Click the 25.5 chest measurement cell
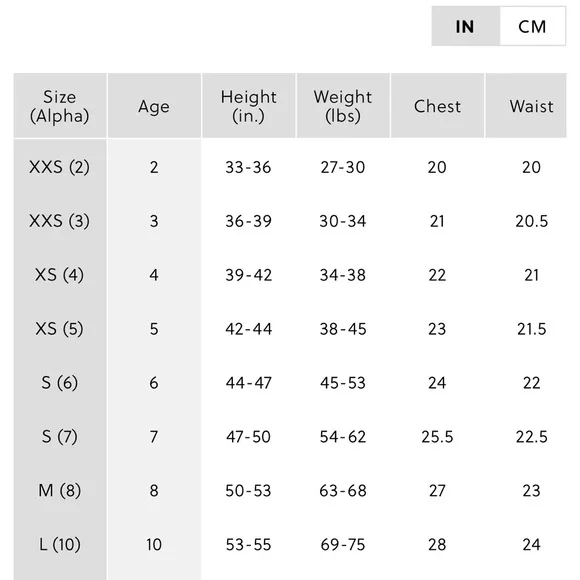The height and width of the screenshot is (580, 580). tap(437, 437)
